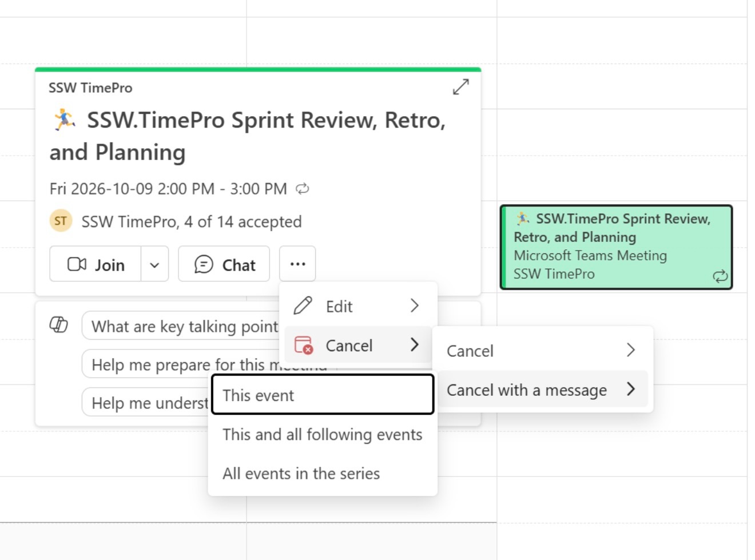The height and width of the screenshot is (560, 755).
Task: Click the recurring icon on the green calendar event
Action: (x=720, y=276)
